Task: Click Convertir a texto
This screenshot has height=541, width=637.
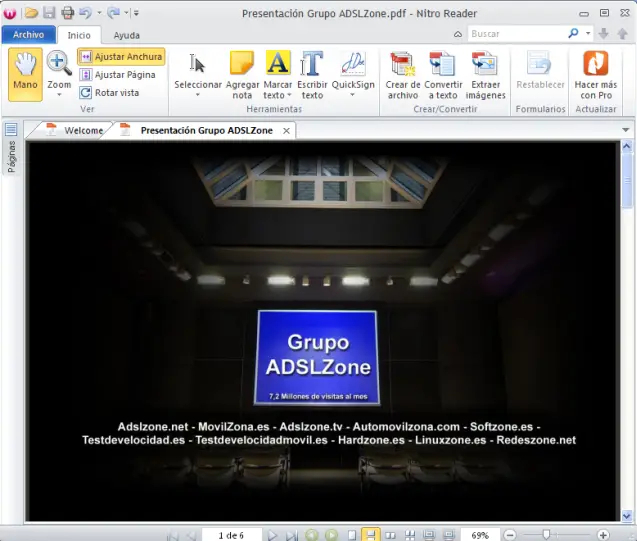Action: (x=443, y=75)
